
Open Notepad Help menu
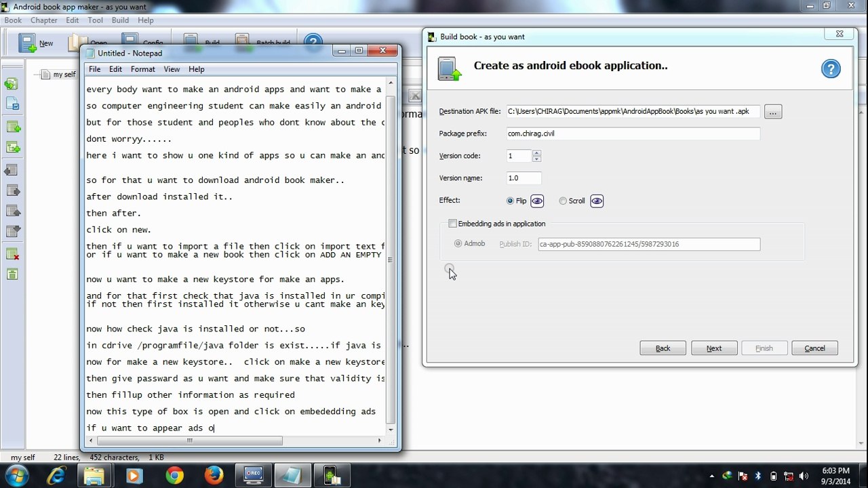pyautogui.click(x=197, y=69)
